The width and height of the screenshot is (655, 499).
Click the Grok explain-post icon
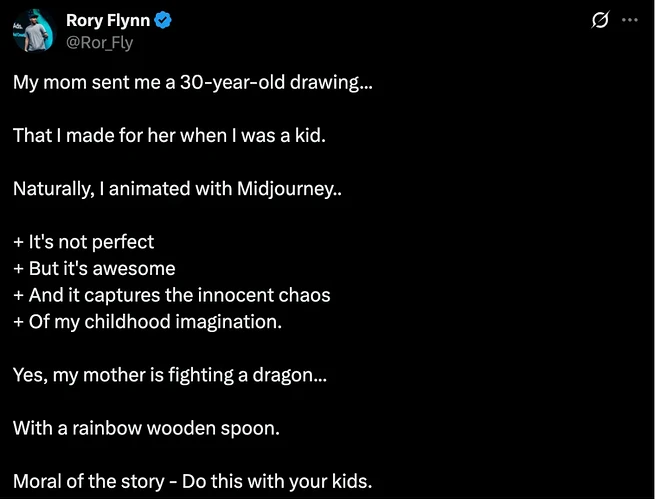click(x=601, y=20)
